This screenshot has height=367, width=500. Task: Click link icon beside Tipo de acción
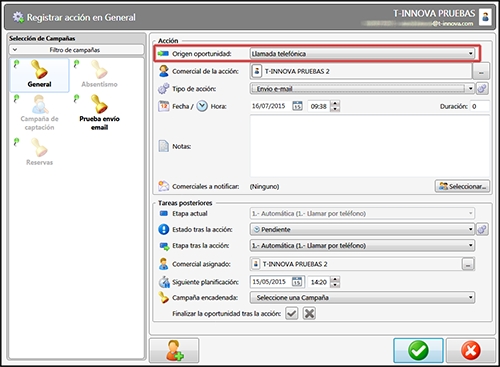(x=482, y=89)
